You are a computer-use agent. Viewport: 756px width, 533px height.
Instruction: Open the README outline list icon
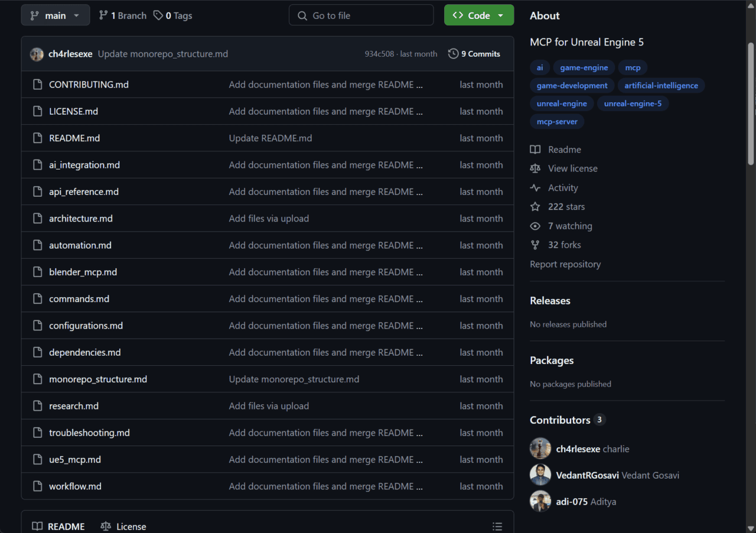click(497, 526)
